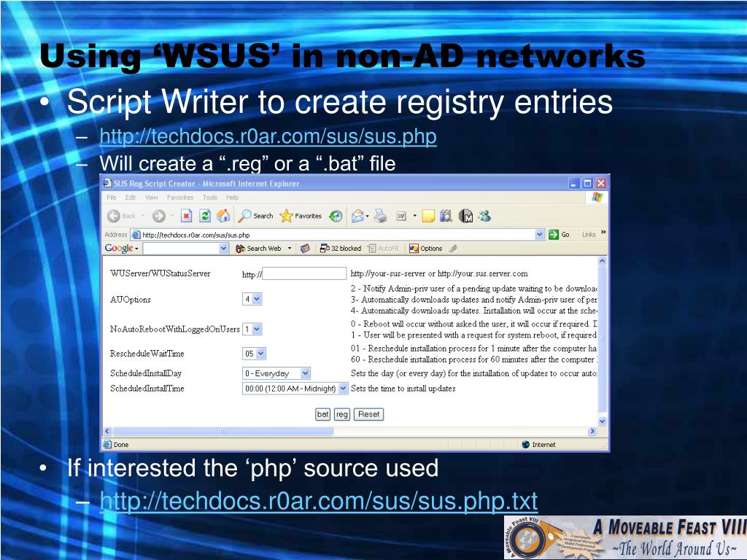Image resolution: width=747 pixels, height=560 pixels.
Task: Open the NoAutoRebootWithLoggedOnUsers dropdown
Action: (252, 329)
